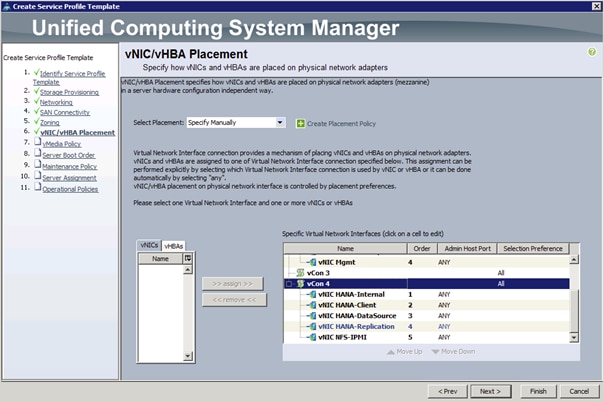Screen dimensions: 604x402
Task: Click the green plus Create Placement Policy icon
Action: coord(300,124)
